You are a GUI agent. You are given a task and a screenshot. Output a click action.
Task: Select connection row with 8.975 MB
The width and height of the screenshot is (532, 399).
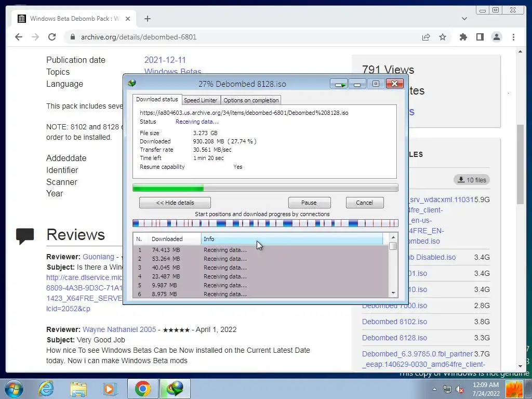click(261, 294)
